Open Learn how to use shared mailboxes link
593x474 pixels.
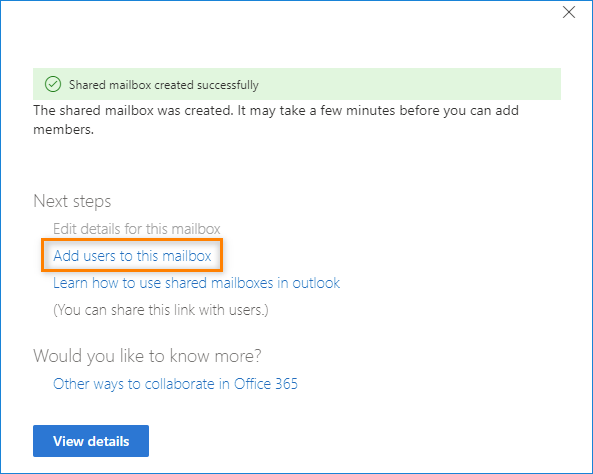196,283
